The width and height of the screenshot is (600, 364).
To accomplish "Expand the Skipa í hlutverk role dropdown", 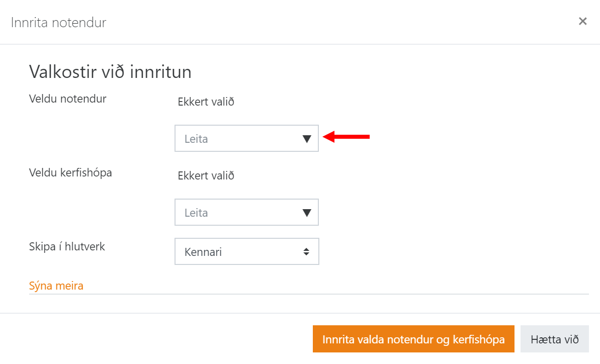I will [246, 251].
